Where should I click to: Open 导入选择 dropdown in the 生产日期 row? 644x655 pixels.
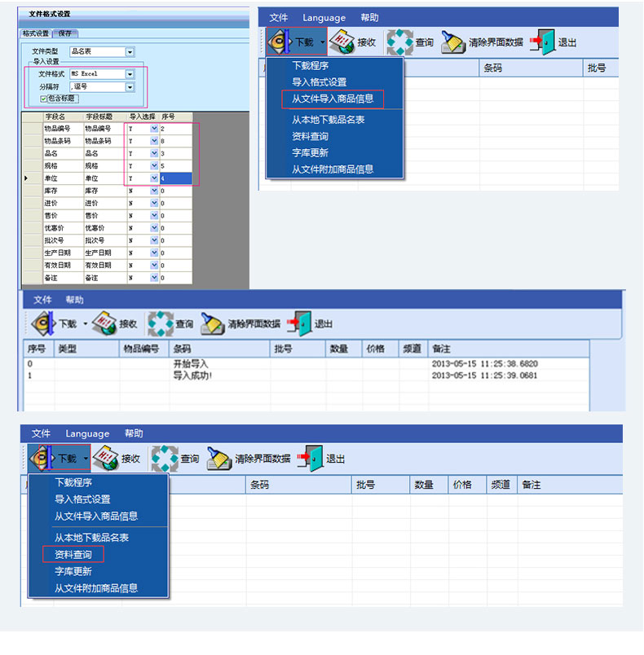154,253
